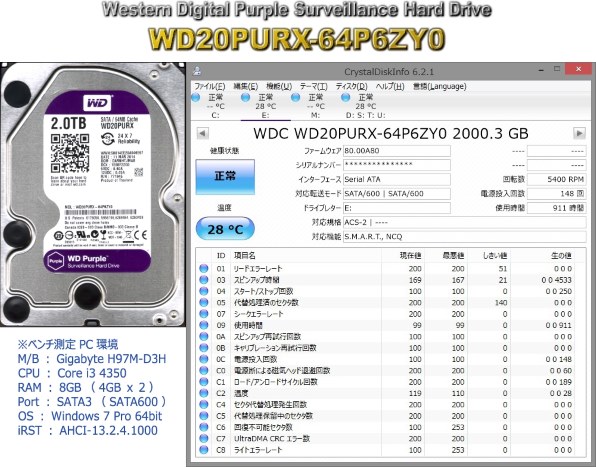Click the status icon of row C0
The height and width of the screenshot is (467, 596).
pos(204,370)
